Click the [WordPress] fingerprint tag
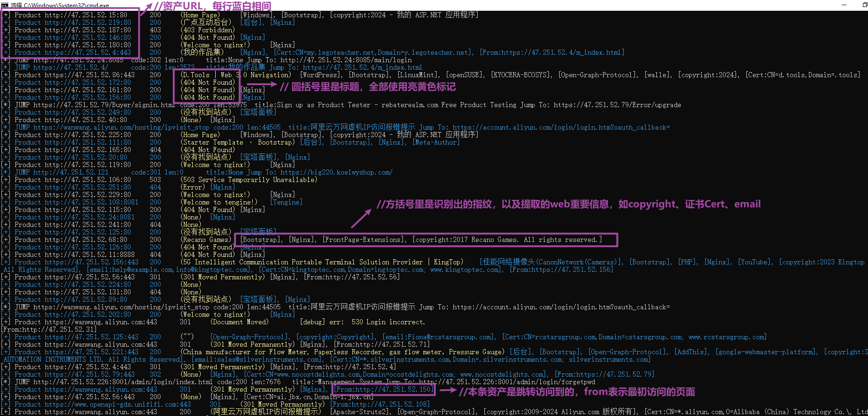 pyautogui.click(x=321, y=75)
